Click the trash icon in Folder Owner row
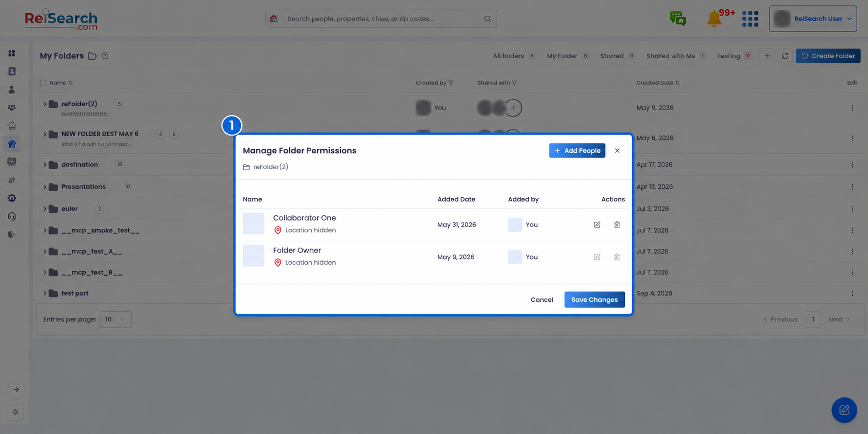 [x=617, y=257]
